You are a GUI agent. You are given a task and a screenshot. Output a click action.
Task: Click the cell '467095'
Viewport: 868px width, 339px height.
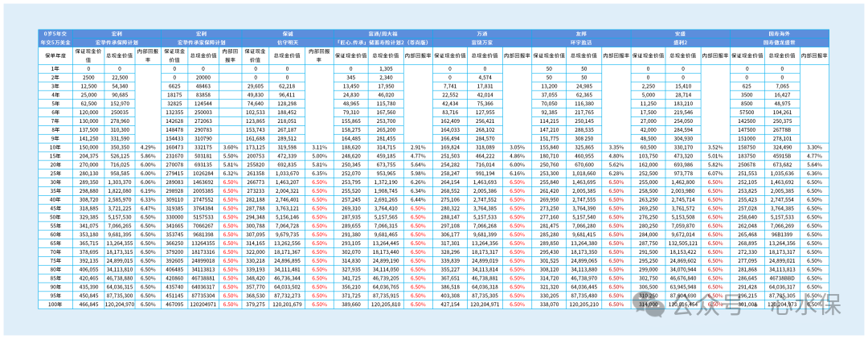(174, 304)
